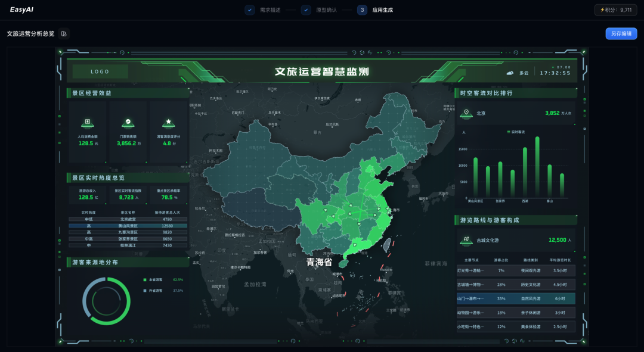Select the 张家界景区 table row
Image resolution: width=644 pixels, height=352 pixels.
(x=128, y=239)
